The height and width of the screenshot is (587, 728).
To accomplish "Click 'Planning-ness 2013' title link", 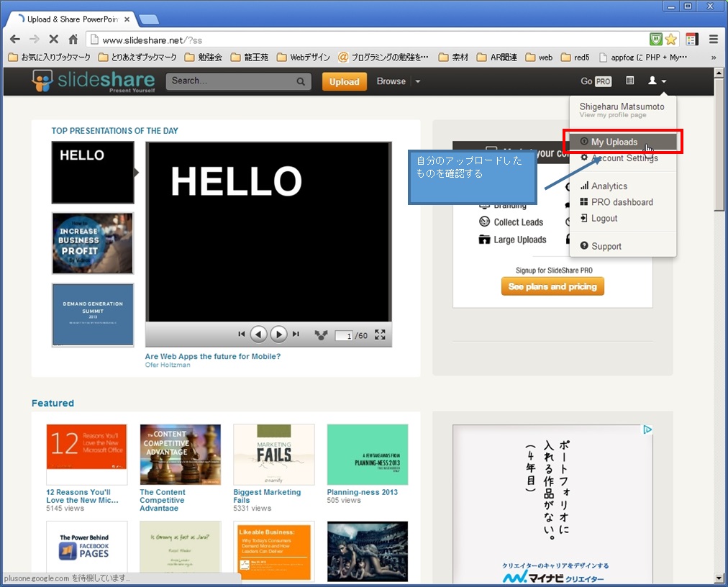I will pos(362,492).
